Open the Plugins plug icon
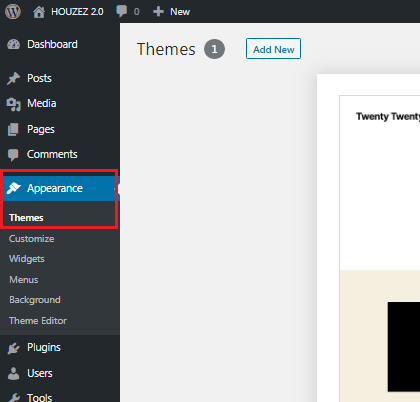This screenshot has height=402, width=420. (14, 348)
